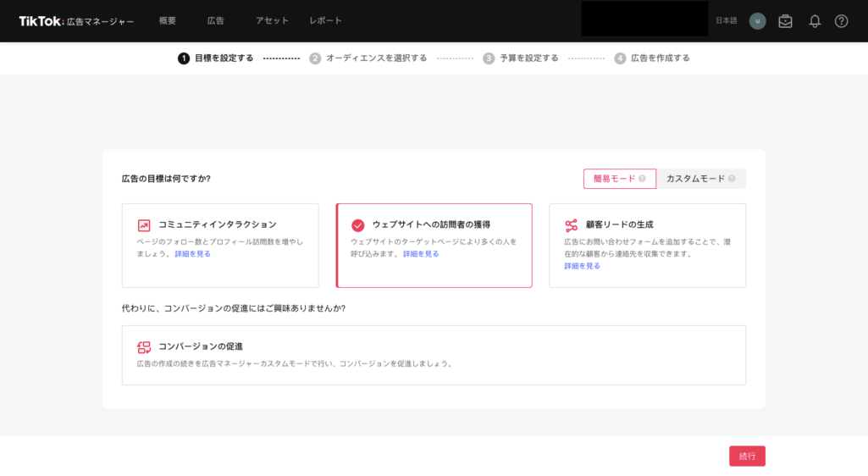Click step 2 number circle
This screenshot has height=476, width=868.
[x=315, y=58]
